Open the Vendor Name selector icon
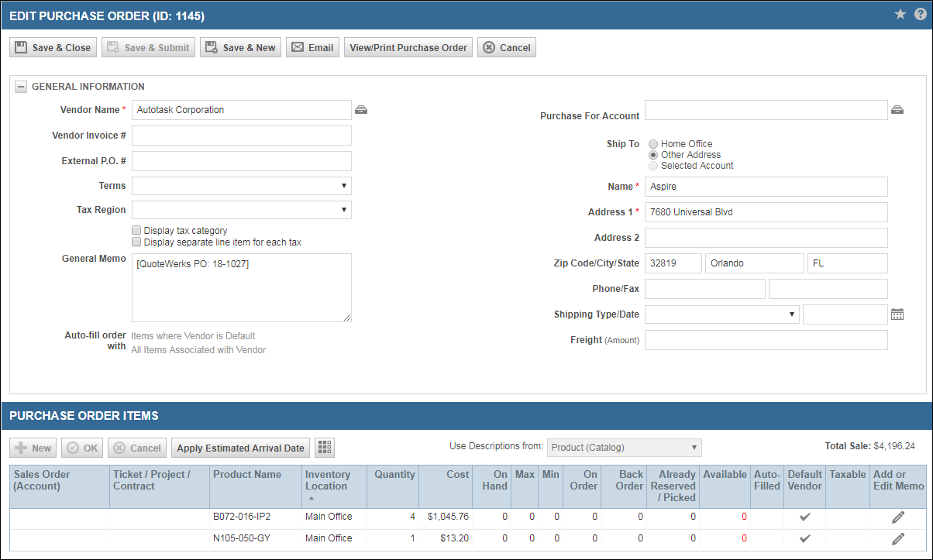 [x=361, y=110]
